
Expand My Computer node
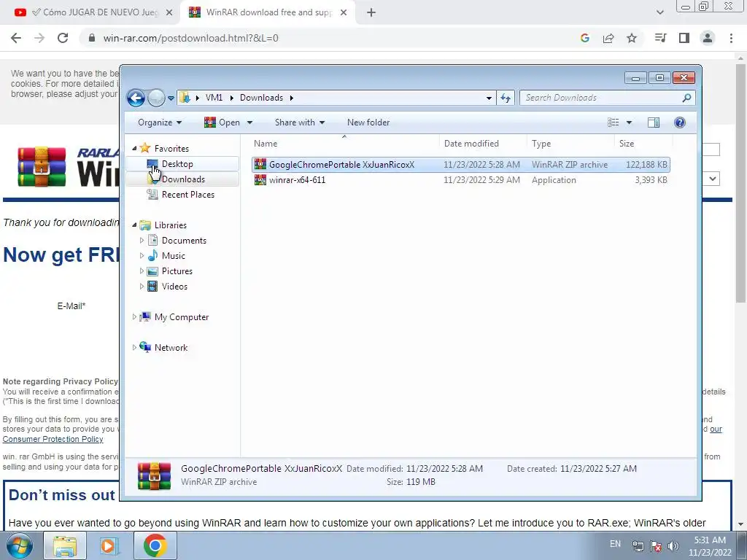pyautogui.click(x=134, y=316)
